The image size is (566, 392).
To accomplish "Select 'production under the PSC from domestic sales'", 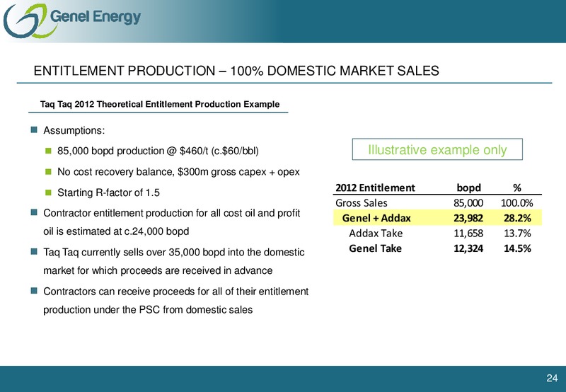I will (148, 310).
